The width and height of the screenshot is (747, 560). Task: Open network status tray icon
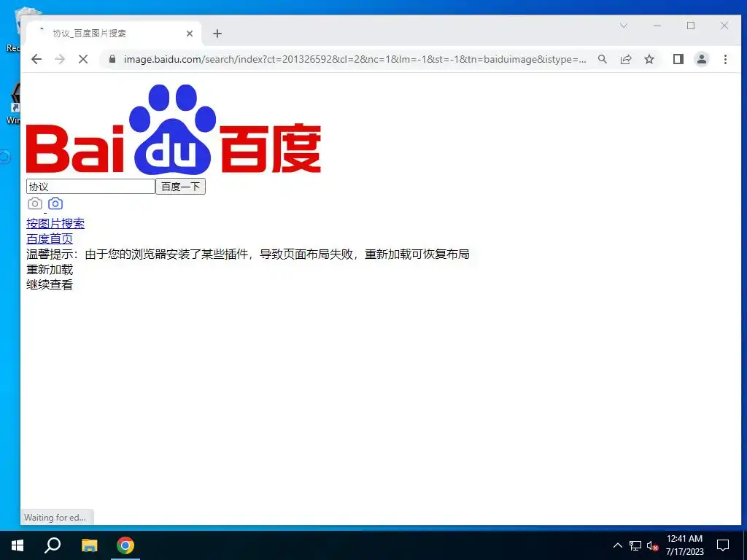pyautogui.click(x=635, y=545)
